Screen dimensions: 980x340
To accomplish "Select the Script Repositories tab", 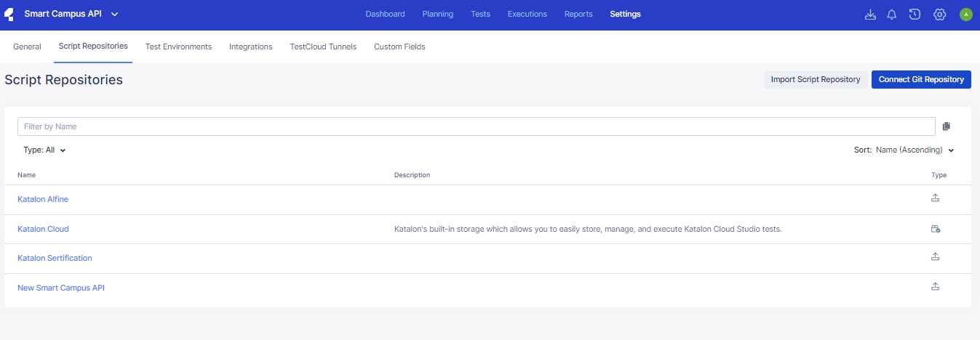I will tap(93, 46).
